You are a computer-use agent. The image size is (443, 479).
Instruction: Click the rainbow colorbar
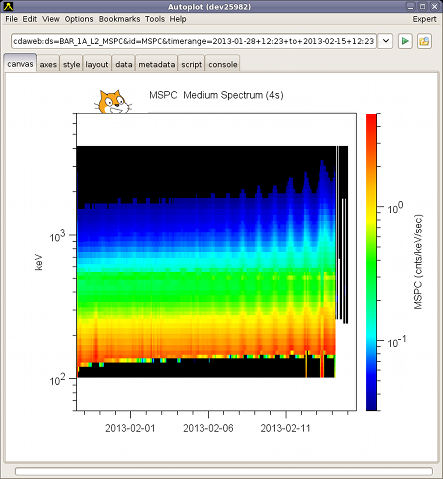[371, 262]
